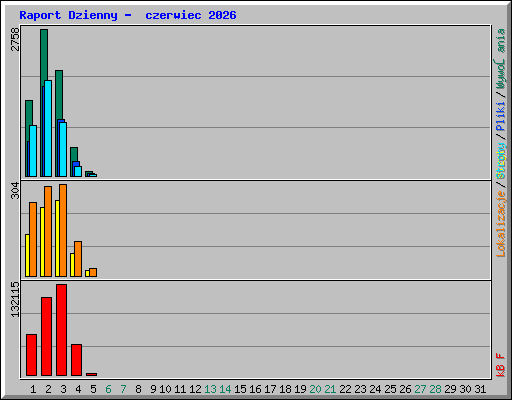This screenshot has width=512, height=400.
Task: Click the Pliki legend label
Action: click(501, 116)
